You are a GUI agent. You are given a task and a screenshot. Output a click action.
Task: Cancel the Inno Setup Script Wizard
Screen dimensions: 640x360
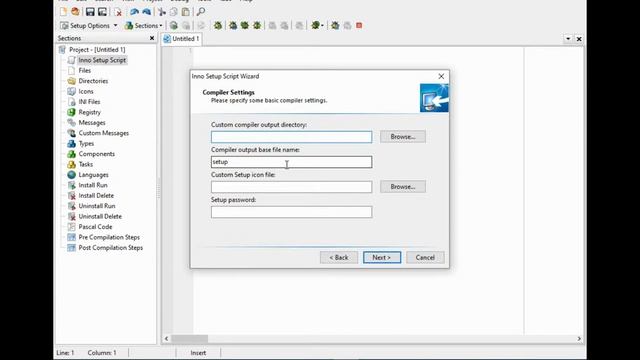point(425,258)
